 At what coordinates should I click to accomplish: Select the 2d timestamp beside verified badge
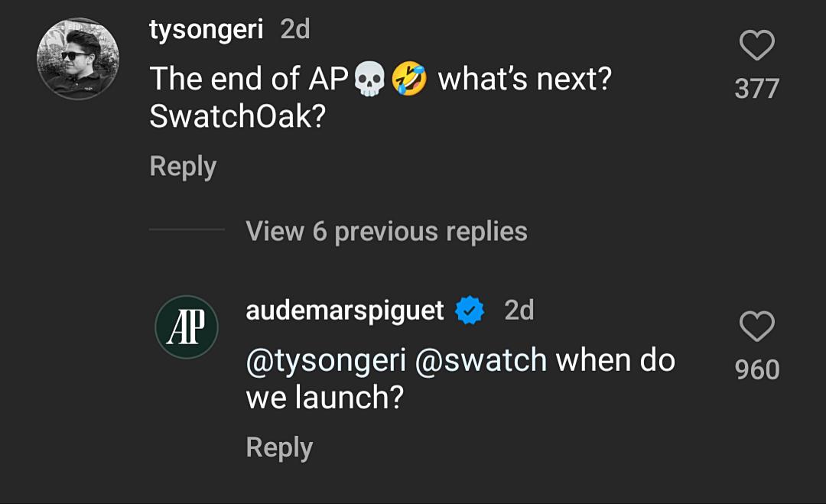point(519,311)
